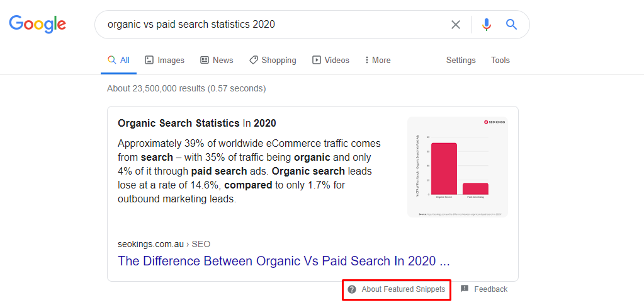The width and height of the screenshot is (644, 307).
Task: Go to the Videos tab
Action: click(x=330, y=60)
